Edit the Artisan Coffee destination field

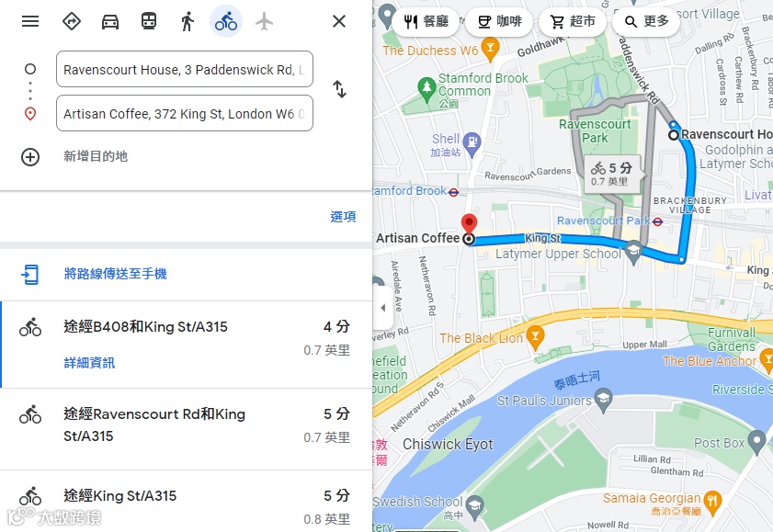tap(185, 113)
